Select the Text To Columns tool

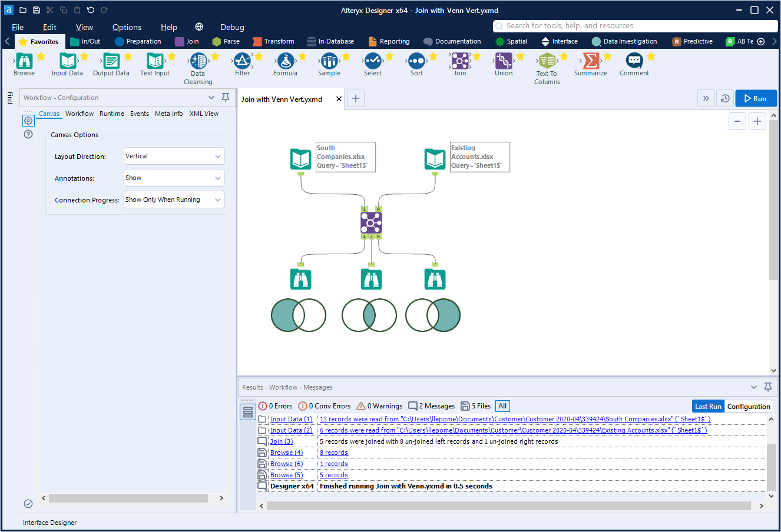click(547, 61)
